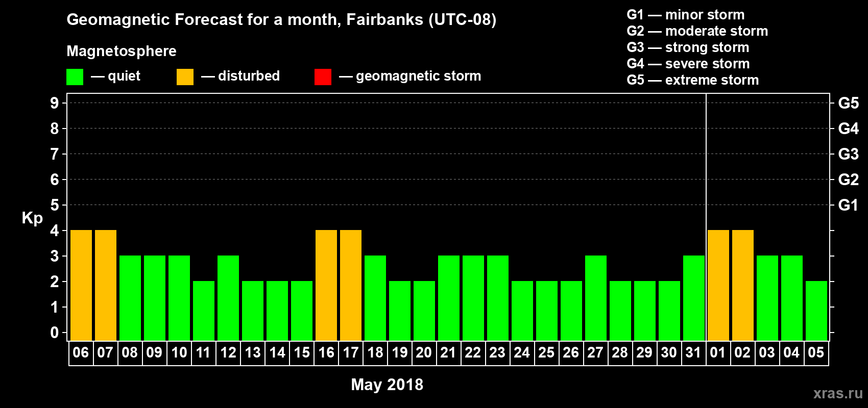
Task: Click the date label 25
Action: (546, 352)
